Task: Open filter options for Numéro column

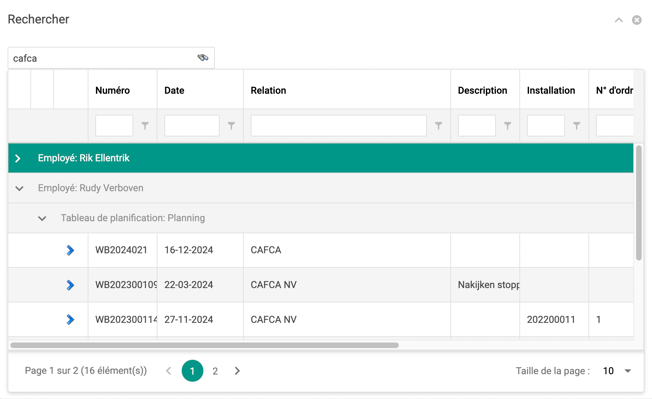Action: coord(145,126)
